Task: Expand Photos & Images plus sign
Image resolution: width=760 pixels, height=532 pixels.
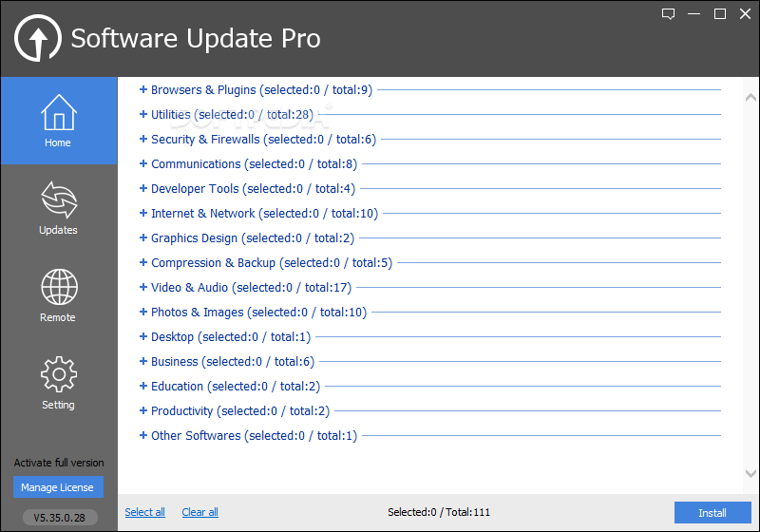Action: pyautogui.click(x=143, y=312)
